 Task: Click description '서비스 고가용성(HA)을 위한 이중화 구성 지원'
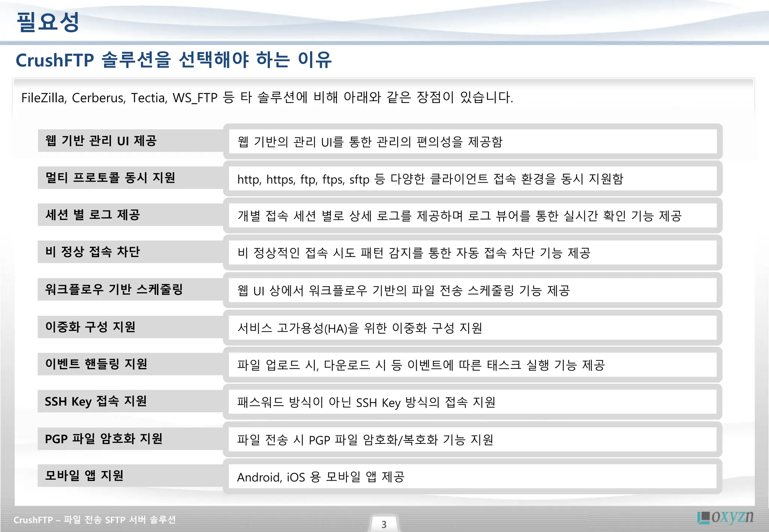click(x=360, y=328)
